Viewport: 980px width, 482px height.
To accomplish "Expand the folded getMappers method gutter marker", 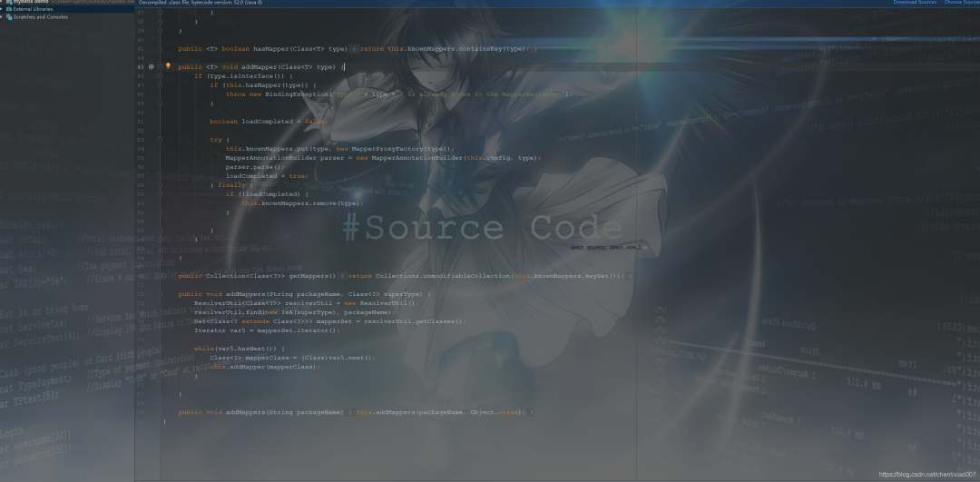I will tap(160, 276).
